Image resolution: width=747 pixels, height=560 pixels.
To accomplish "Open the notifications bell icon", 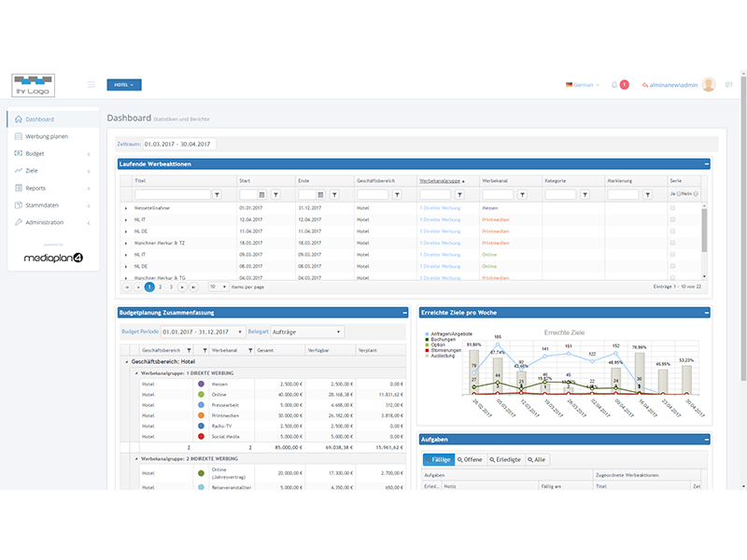I will pyautogui.click(x=613, y=85).
